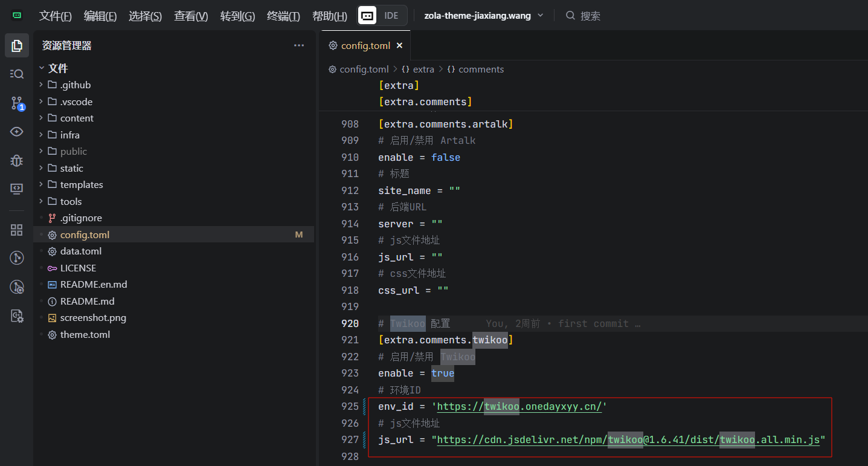Viewport: 868px width, 466px height.
Task: Click the gear icon on config.toml tab
Action: (x=332, y=45)
